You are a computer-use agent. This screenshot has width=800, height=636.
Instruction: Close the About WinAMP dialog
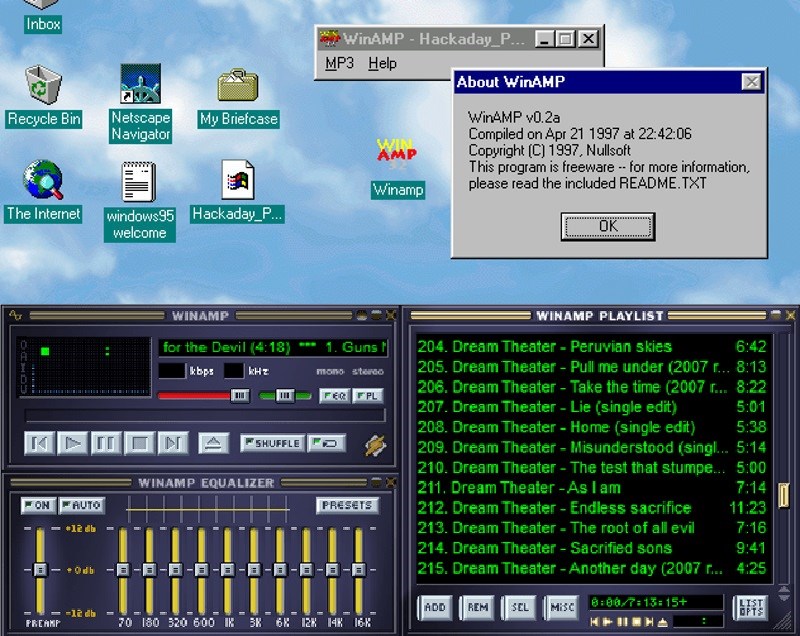tap(752, 82)
